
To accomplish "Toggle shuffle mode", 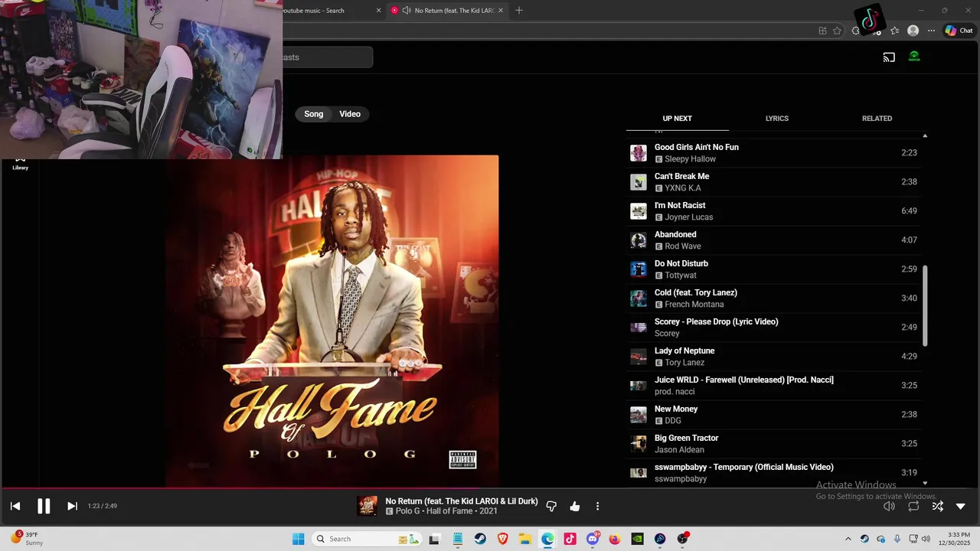I will [937, 506].
